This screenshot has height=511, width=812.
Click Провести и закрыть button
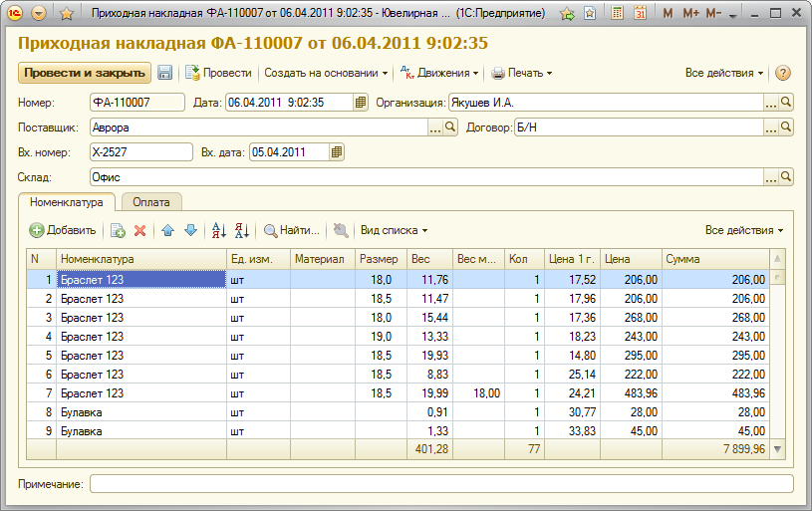pyautogui.click(x=85, y=73)
